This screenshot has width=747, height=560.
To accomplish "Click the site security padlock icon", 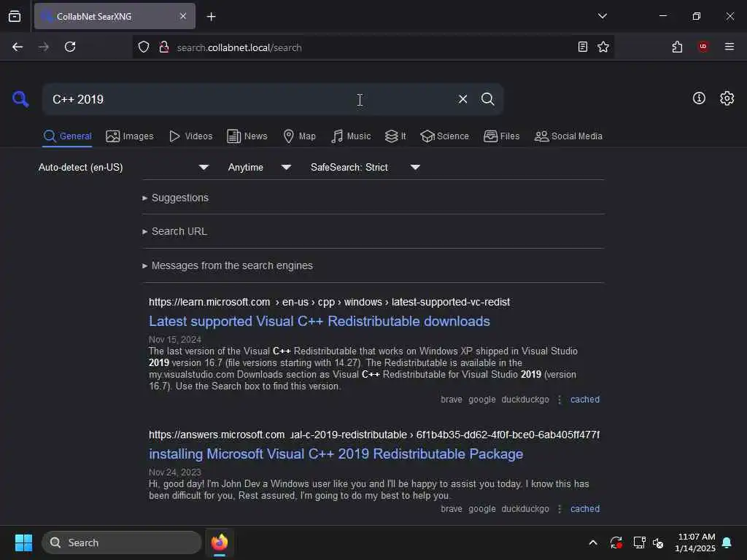I will 164,47.
